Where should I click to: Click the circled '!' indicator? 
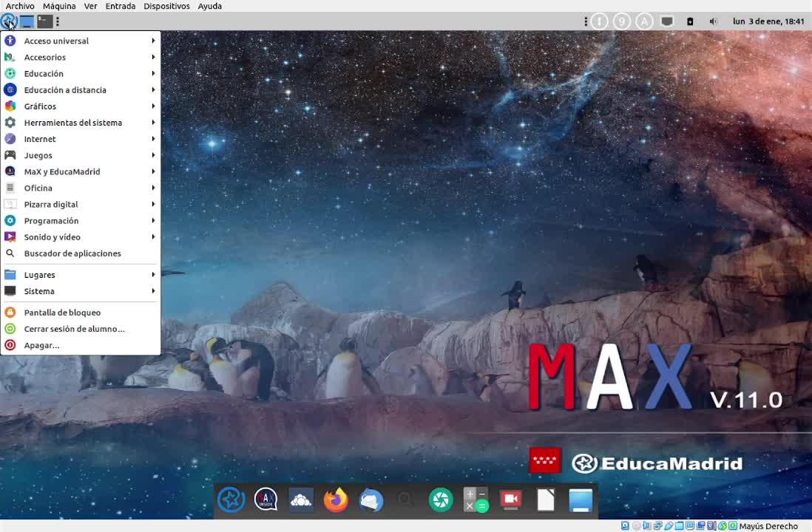(599, 21)
